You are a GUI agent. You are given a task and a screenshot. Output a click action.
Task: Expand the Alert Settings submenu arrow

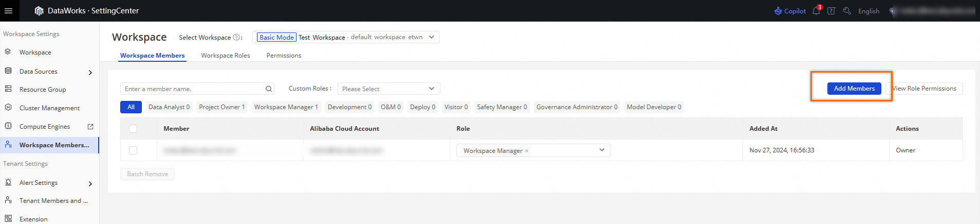coord(90,184)
